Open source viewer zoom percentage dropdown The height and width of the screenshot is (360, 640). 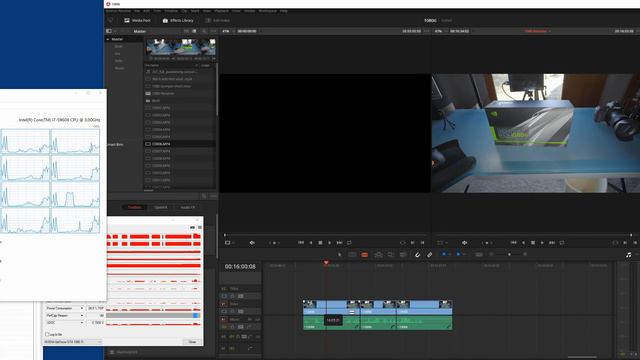pyautogui.click(x=227, y=31)
